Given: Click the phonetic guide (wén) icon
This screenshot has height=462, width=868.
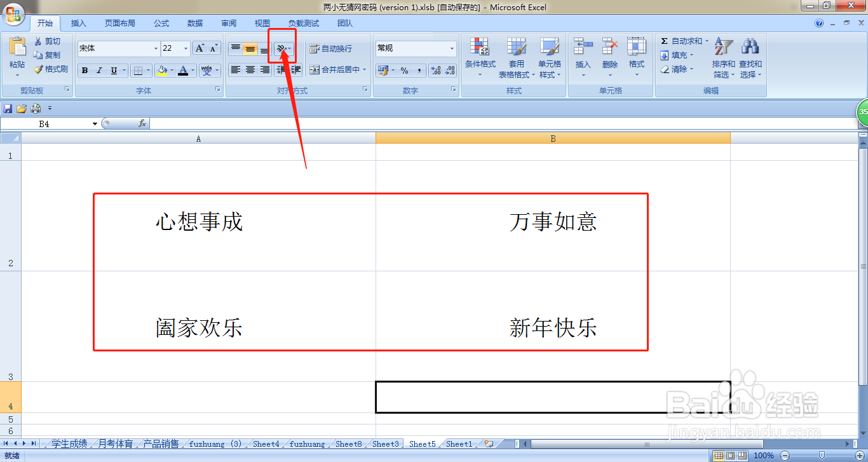Looking at the screenshot, I should tap(207, 71).
